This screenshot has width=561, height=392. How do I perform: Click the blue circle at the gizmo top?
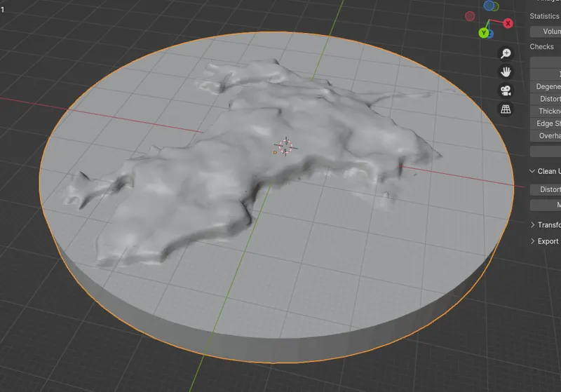(x=489, y=6)
